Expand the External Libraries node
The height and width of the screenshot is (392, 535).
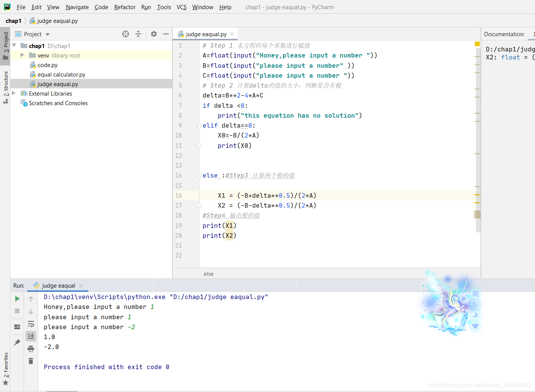pos(14,93)
